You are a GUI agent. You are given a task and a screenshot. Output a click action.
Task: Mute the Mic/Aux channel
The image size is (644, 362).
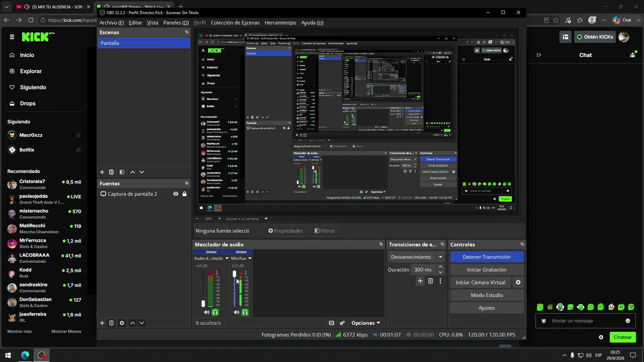pyautogui.click(x=236, y=312)
